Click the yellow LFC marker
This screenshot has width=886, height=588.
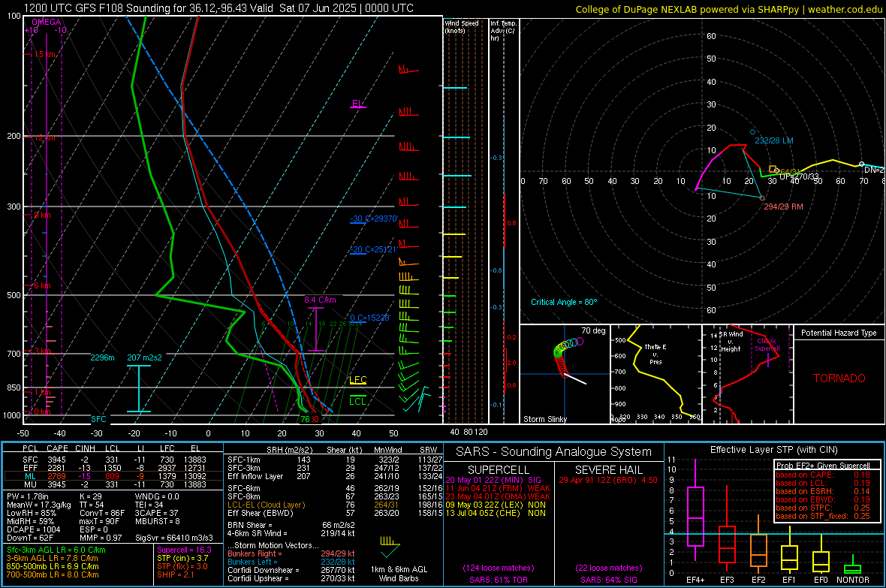(357, 380)
